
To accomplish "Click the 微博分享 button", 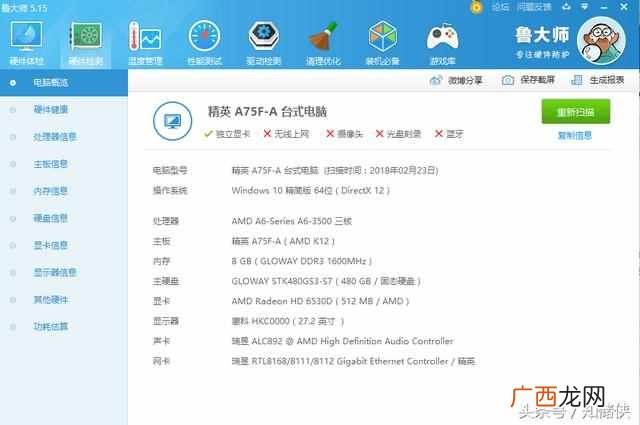I will click(456, 80).
